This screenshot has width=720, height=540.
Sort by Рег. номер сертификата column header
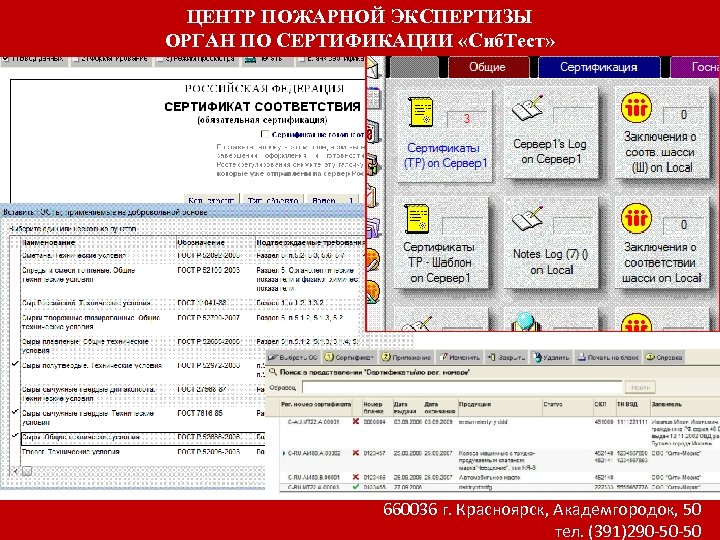coord(315,407)
